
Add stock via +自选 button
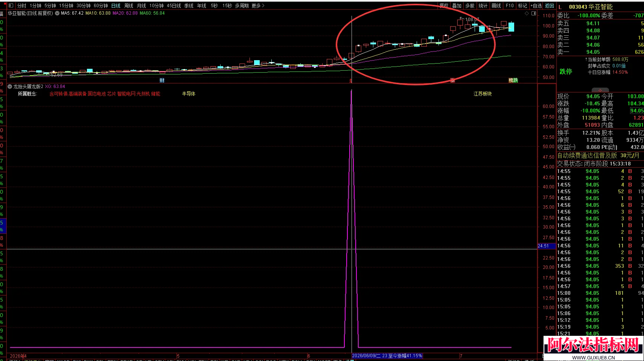tap(536, 6)
